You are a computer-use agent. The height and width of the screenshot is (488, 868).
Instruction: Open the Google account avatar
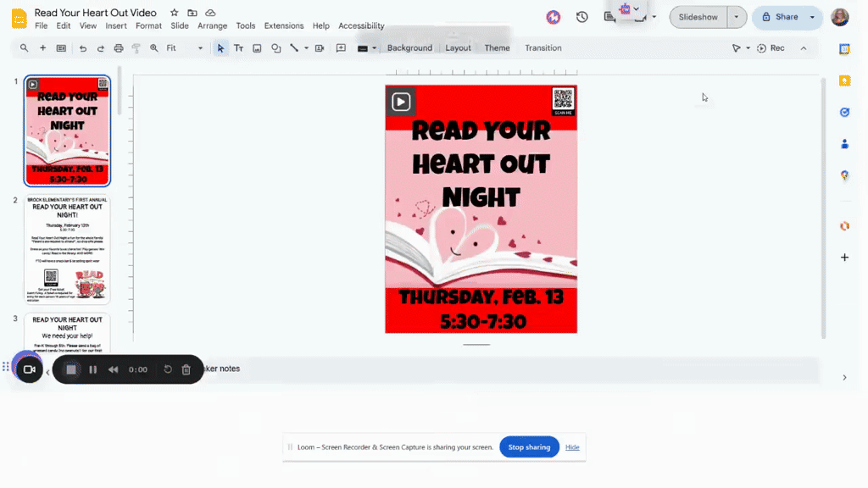pyautogui.click(x=840, y=17)
